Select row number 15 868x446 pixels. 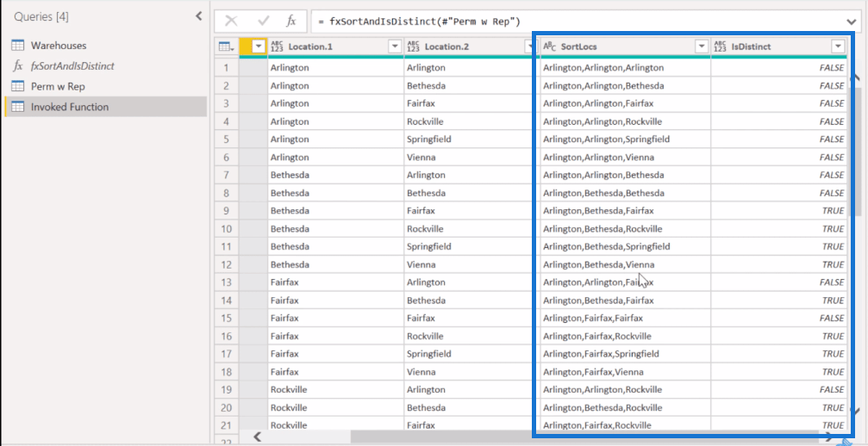pyautogui.click(x=227, y=319)
